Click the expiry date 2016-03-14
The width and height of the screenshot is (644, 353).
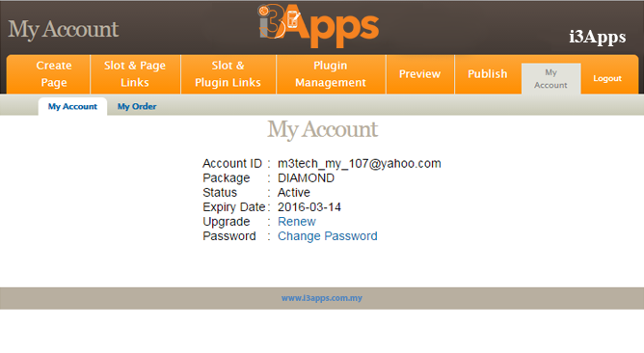pos(309,207)
